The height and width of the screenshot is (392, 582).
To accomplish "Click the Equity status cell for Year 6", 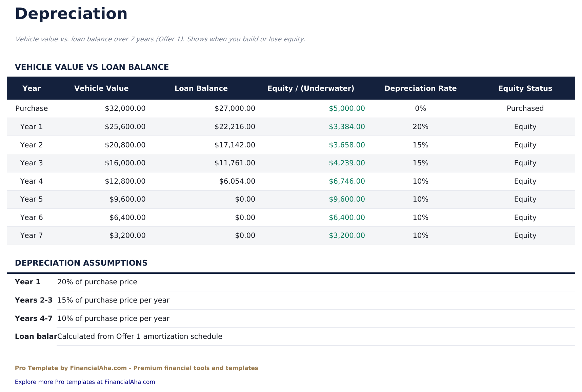I will [x=525, y=217].
